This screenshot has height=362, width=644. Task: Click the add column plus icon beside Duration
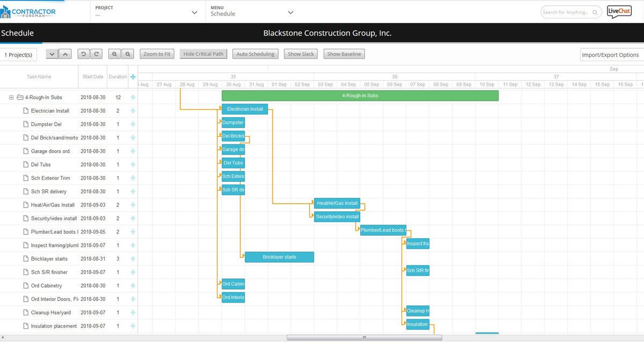tap(133, 77)
